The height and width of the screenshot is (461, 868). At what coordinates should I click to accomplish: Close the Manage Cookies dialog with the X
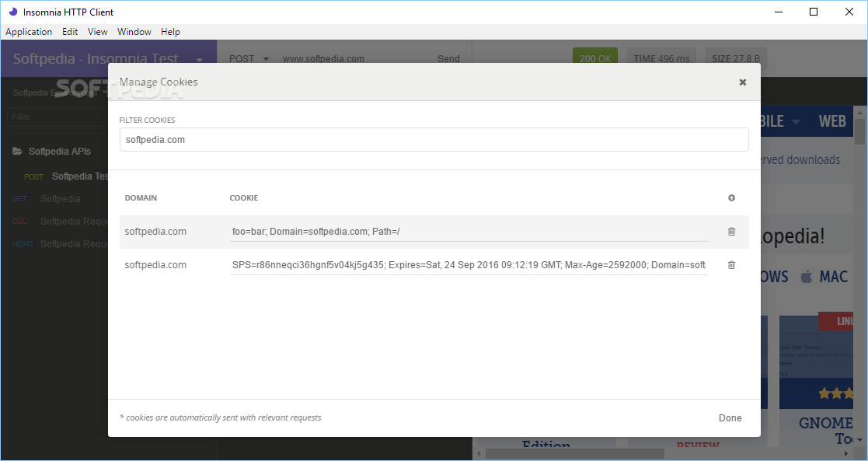coord(742,82)
